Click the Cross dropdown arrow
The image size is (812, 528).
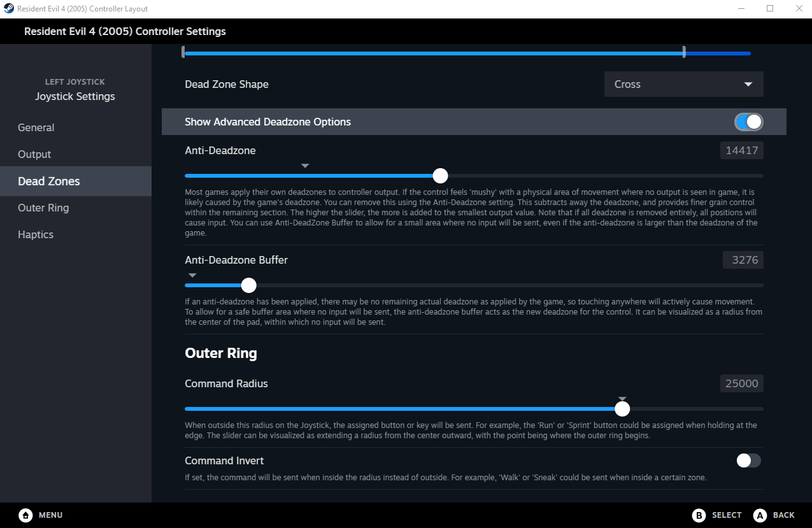coord(748,84)
